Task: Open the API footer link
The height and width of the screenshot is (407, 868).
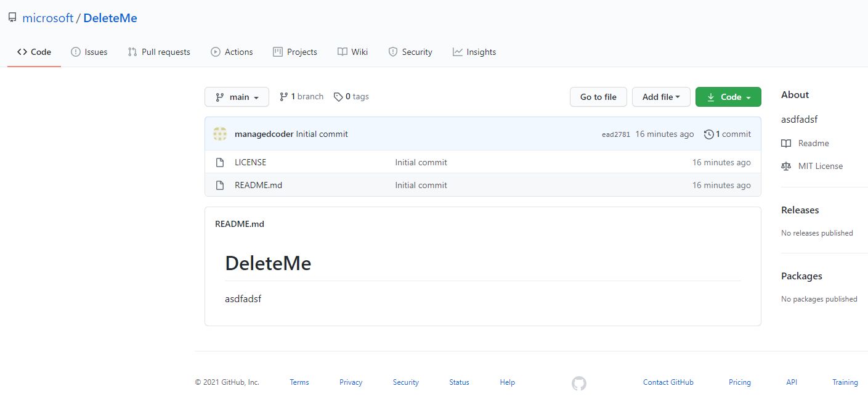Action: pyautogui.click(x=792, y=382)
